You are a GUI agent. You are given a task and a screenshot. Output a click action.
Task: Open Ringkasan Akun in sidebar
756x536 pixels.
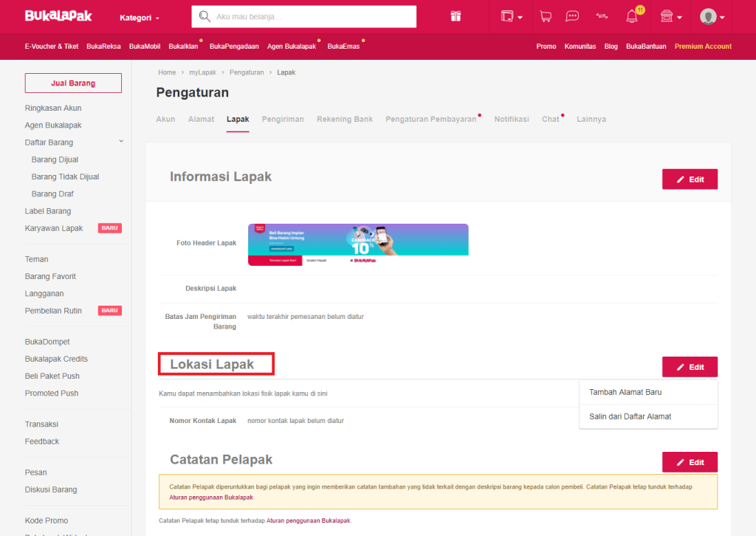pyautogui.click(x=53, y=108)
